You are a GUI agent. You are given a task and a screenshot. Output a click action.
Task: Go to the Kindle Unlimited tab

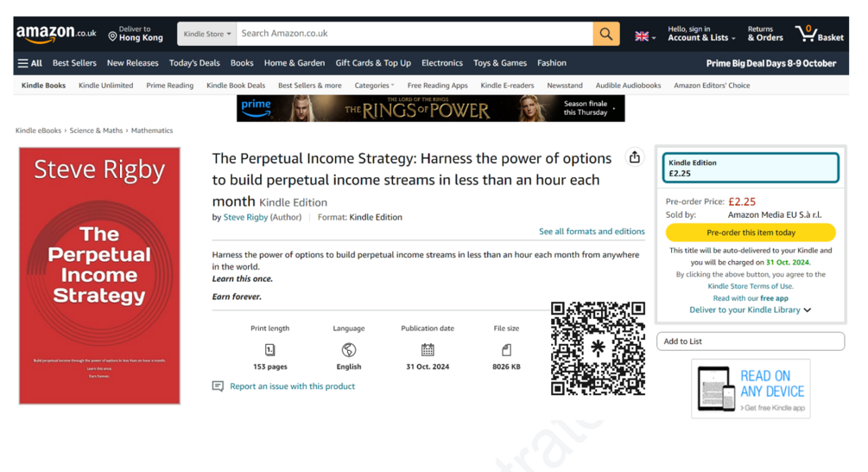[x=105, y=86]
